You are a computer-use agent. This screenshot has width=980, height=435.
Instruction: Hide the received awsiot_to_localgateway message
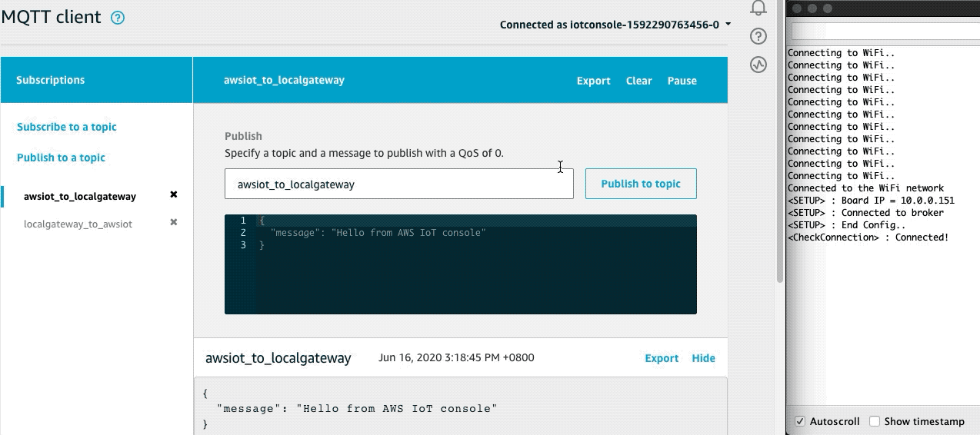pyautogui.click(x=703, y=358)
